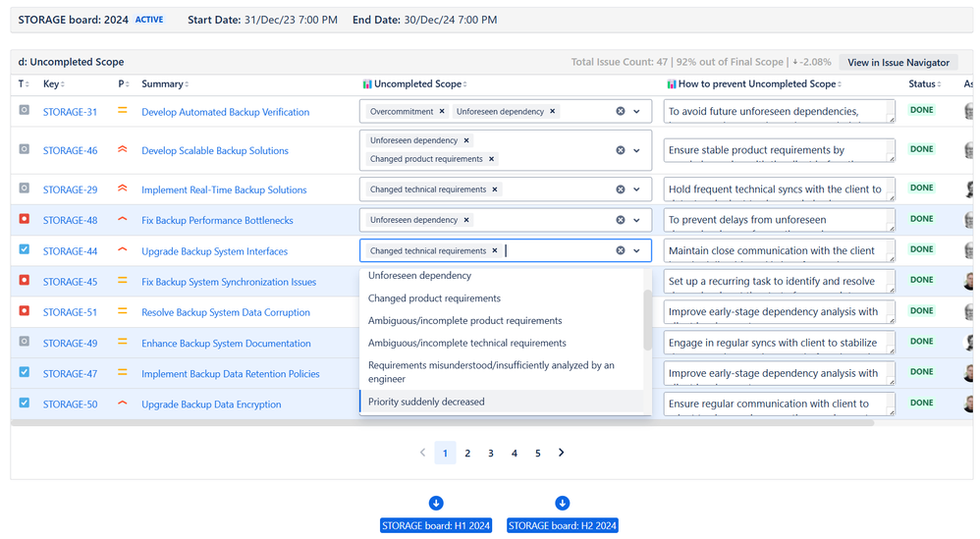Open the Uncompleted Scope dropdown for STORAGE-31
The image size is (980, 539).
(637, 111)
